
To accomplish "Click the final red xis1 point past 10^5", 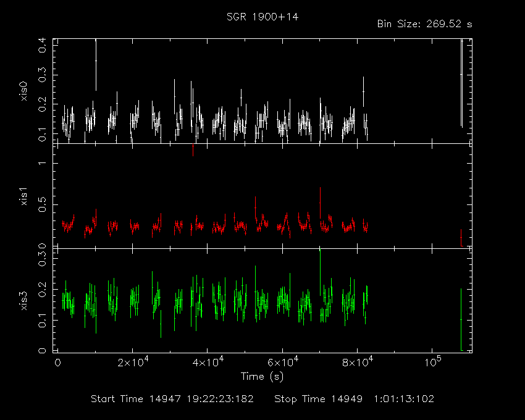I will click(461, 237).
